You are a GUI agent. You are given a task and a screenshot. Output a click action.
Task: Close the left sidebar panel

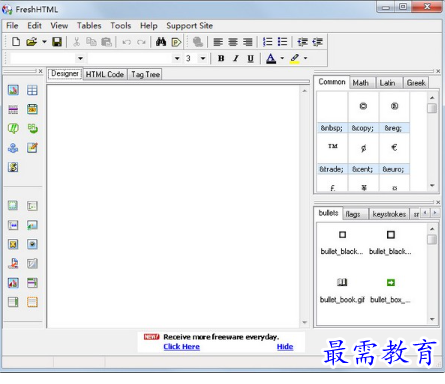(x=40, y=71)
